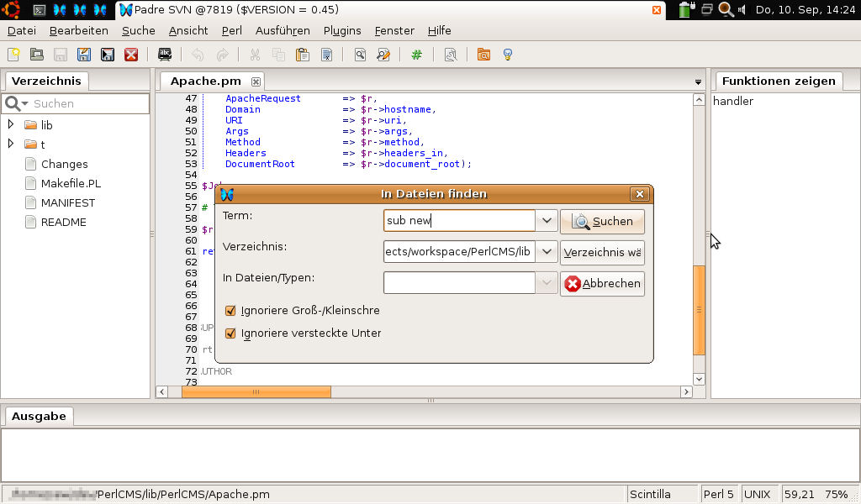Click the light bulb toolbar icon
Screen dimensions: 861x504
coord(507,55)
